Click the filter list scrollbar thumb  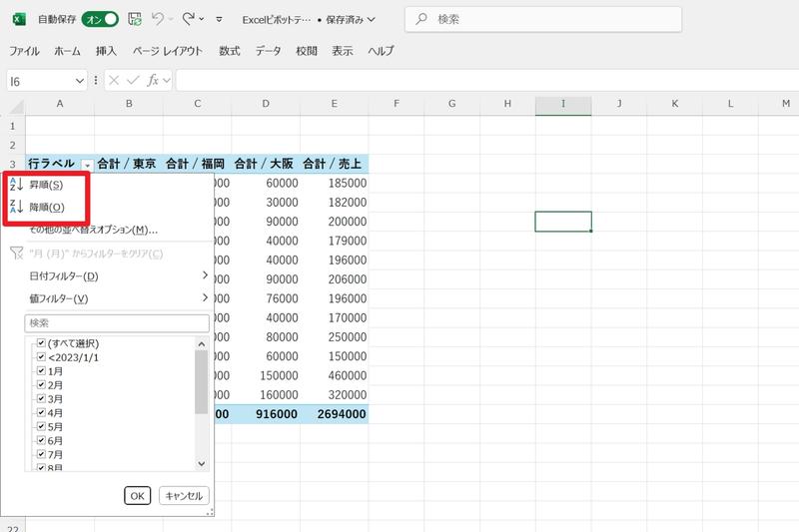coord(202,382)
